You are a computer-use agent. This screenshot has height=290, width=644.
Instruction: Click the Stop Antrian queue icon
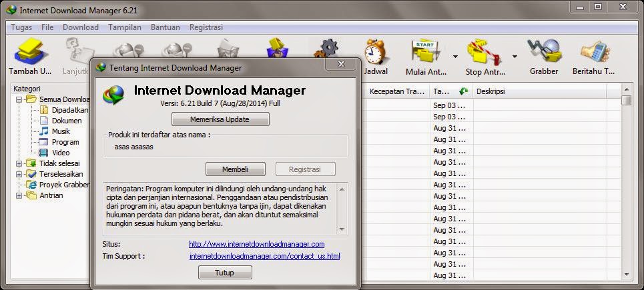[485, 52]
